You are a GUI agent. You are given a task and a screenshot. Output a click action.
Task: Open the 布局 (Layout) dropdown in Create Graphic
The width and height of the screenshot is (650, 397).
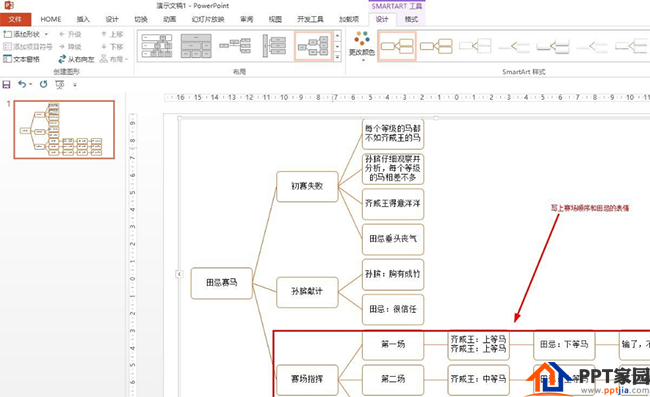tap(114, 59)
